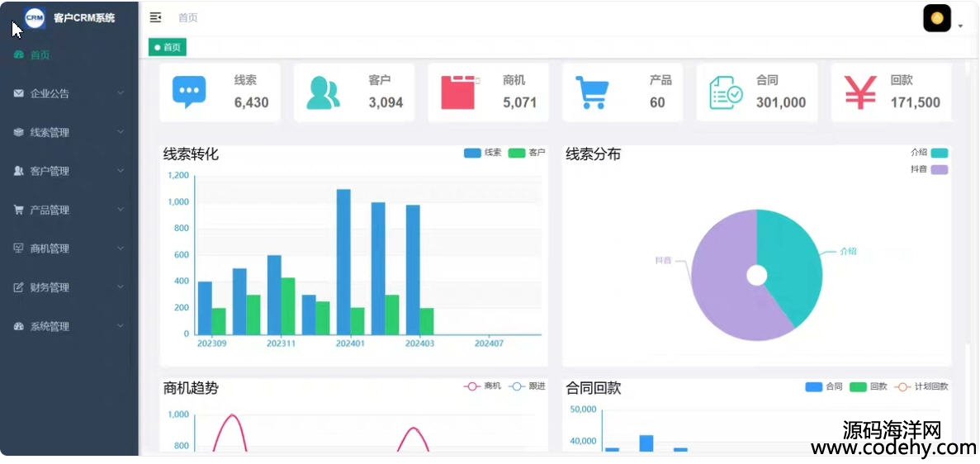Toggle 线索 series in 线索转化 chart legend
This screenshot has width=980, height=464.
click(483, 153)
